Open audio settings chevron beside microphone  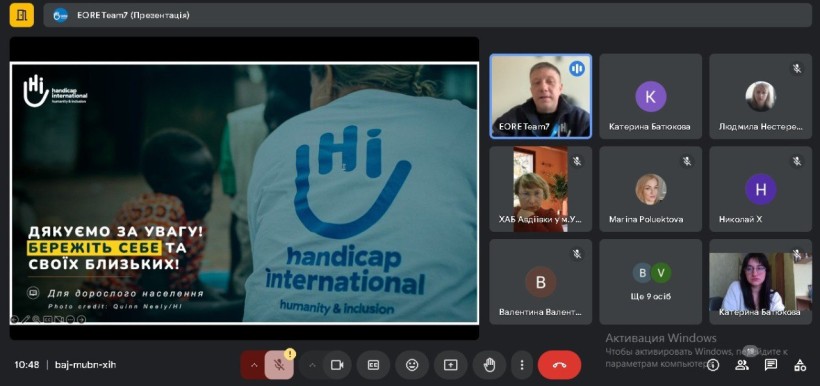pos(254,365)
